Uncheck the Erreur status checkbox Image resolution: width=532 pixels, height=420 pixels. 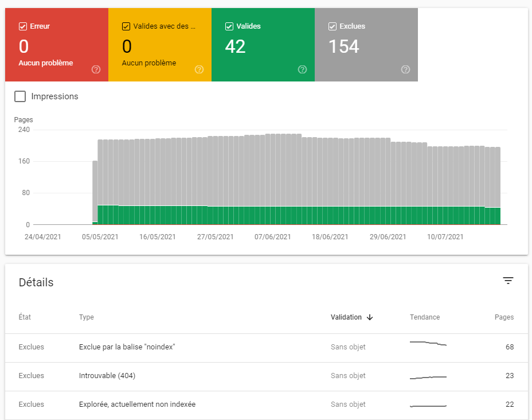point(23,26)
